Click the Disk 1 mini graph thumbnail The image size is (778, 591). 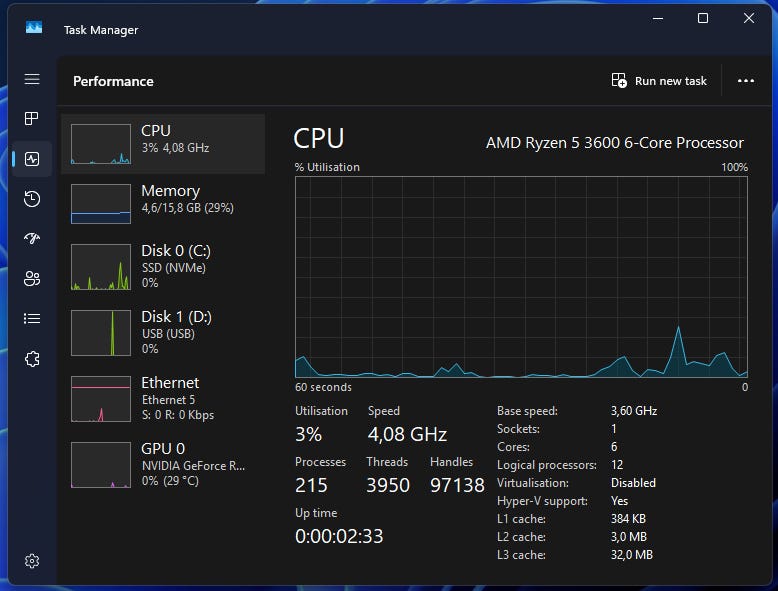point(101,332)
